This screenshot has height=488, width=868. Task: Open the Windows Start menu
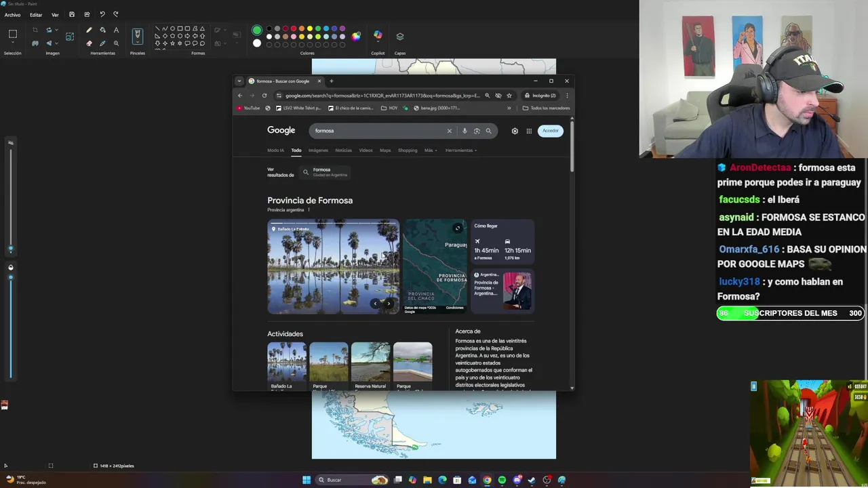point(307,480)
